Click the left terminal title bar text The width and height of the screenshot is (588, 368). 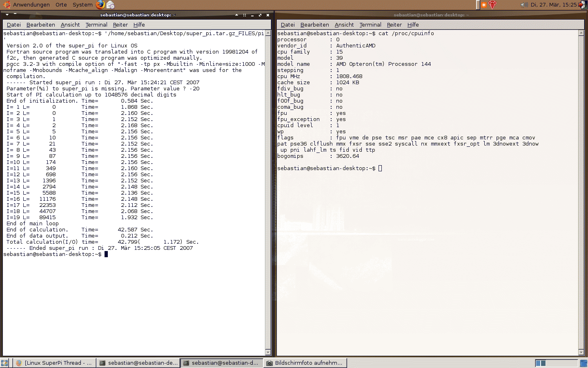coord(138,15)
